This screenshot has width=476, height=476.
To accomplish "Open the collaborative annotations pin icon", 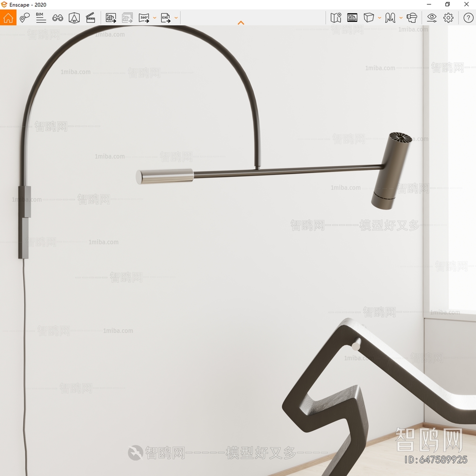I will [24, 18].
